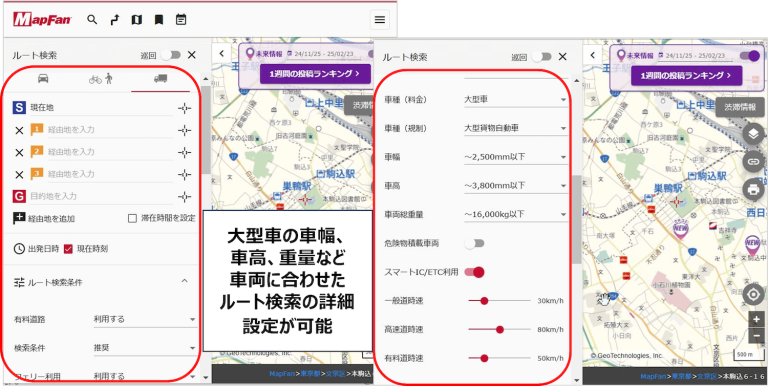Click the print icon
The width and height of the screenshot is (768, 386).
754,189
